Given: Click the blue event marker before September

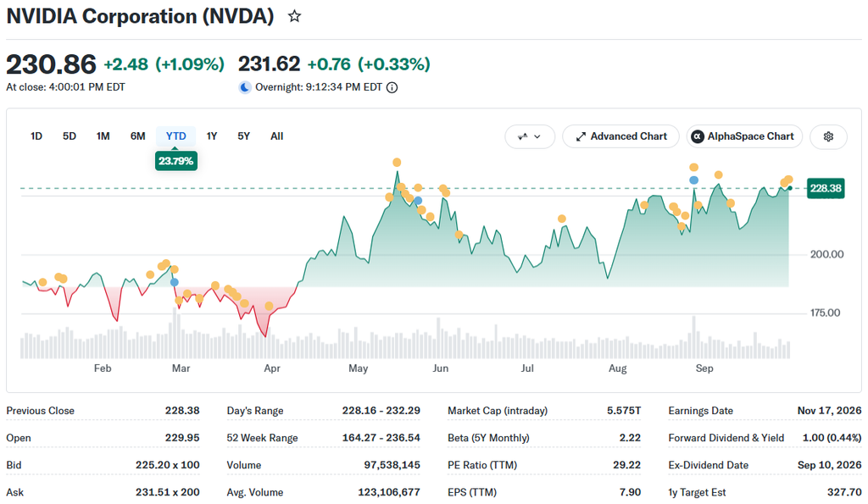Looking at the screenshot, I should [x=693, y=180].
